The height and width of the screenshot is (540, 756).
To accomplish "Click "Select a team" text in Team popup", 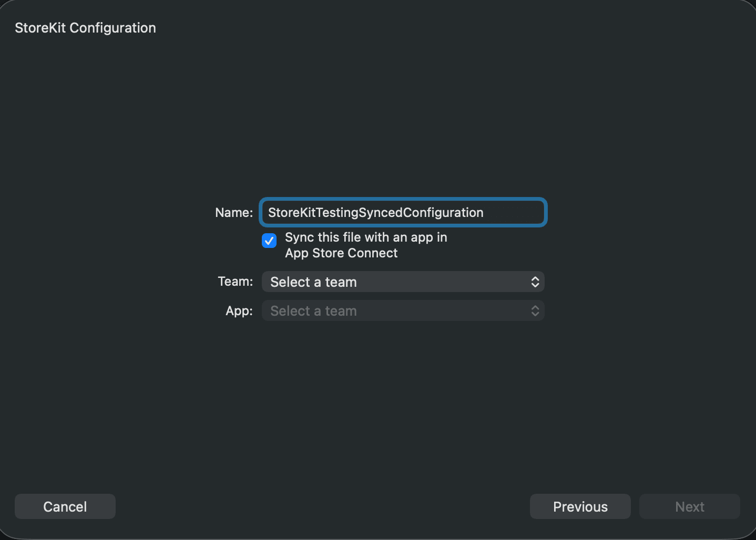I will pyautogui.click(x=313, y=282).
